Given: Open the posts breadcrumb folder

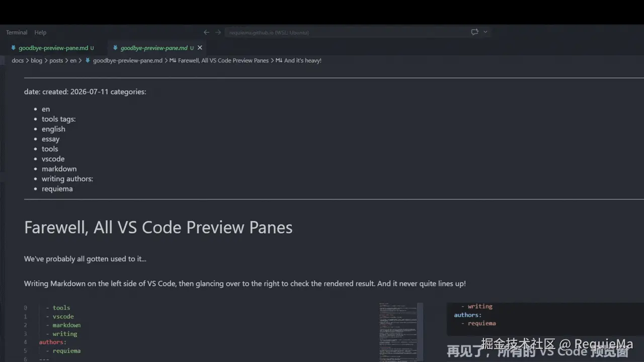Looking at the screenshot, I should click(x=56, y=60).
